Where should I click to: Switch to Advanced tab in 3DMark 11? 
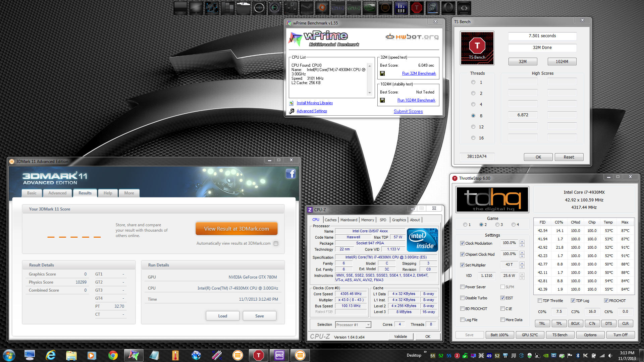(57, 193)
